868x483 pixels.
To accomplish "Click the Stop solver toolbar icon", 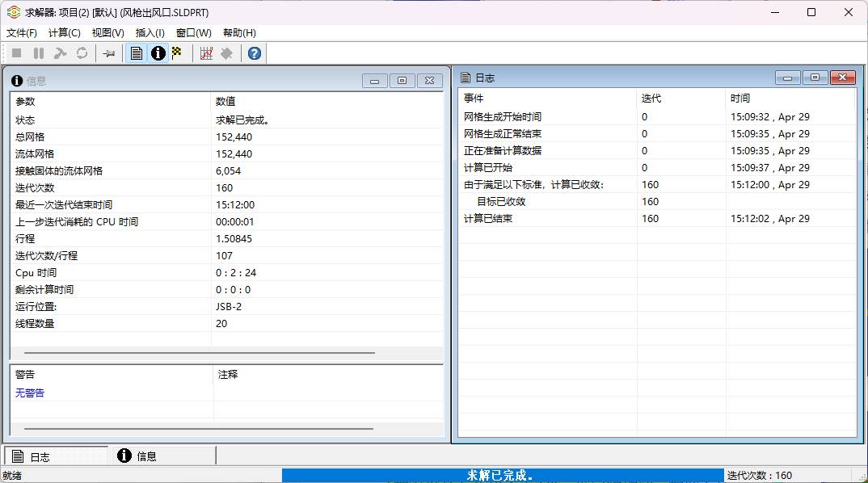I will pos(16,53).
